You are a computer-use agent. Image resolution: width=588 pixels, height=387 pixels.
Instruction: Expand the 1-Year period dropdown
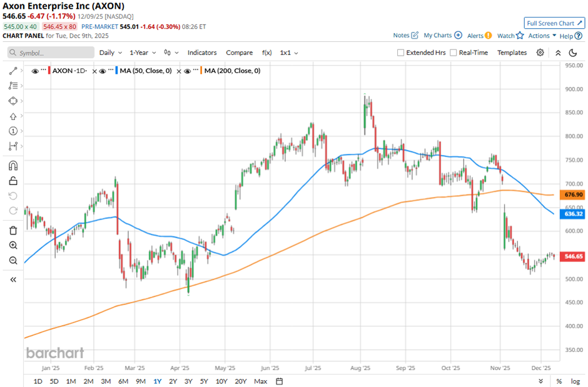[144, 53]
